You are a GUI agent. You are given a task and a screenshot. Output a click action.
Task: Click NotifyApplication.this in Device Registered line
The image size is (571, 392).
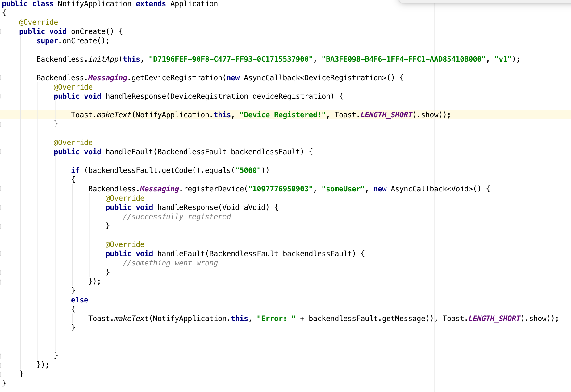(183, 115)
